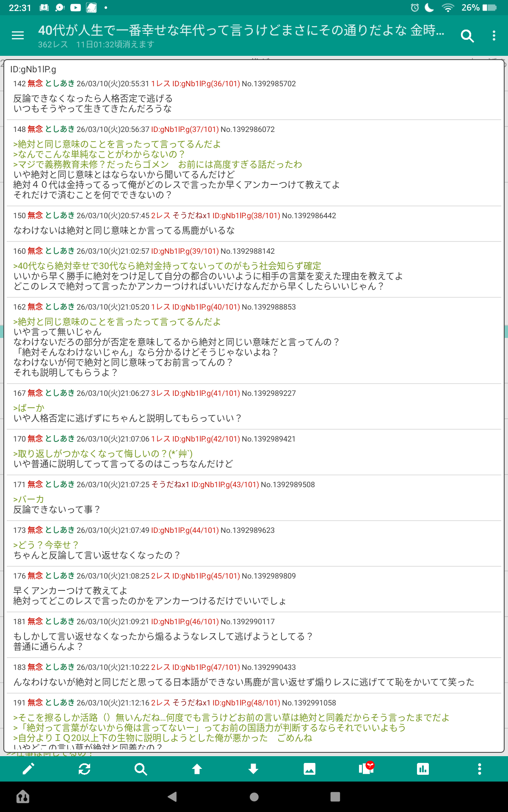Open the bottom toolbar three-dot menu
This screenshot has height=812, width=508.
(x=479, y=769)
